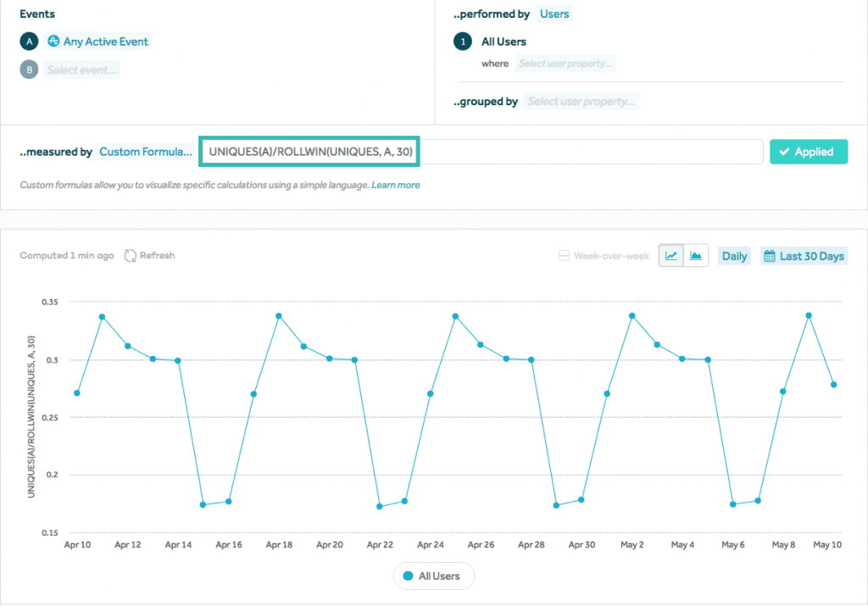Click the Refresh icon
Image resolution: width=868 pixels, height=606 pixels.
point(131,255)
